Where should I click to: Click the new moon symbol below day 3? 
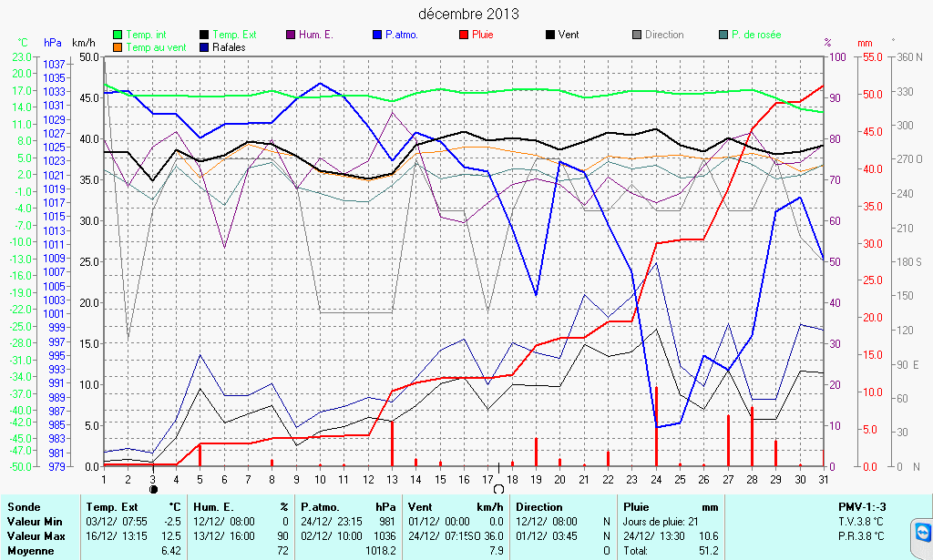[x=153, y=489]
